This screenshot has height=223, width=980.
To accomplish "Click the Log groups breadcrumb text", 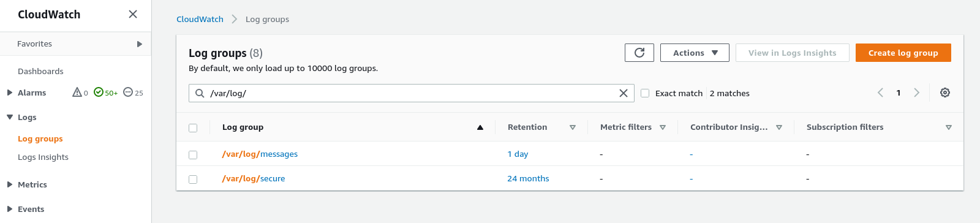I will click(267, 20).
